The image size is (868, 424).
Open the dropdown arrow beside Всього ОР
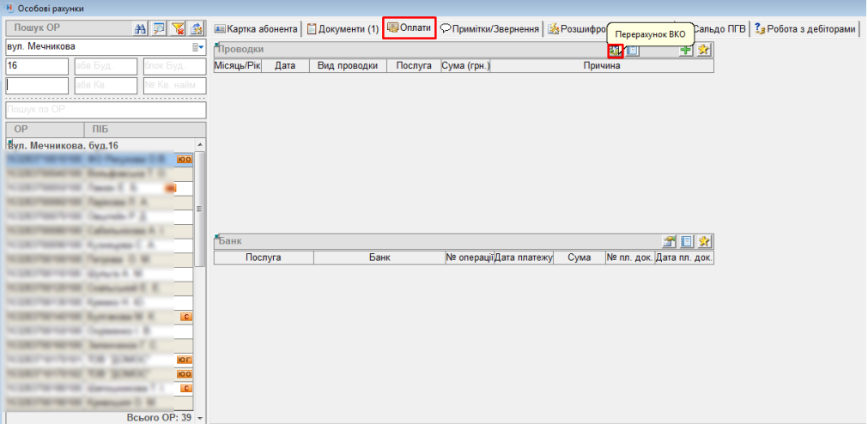pyautogui.click(x=200, y=418)
